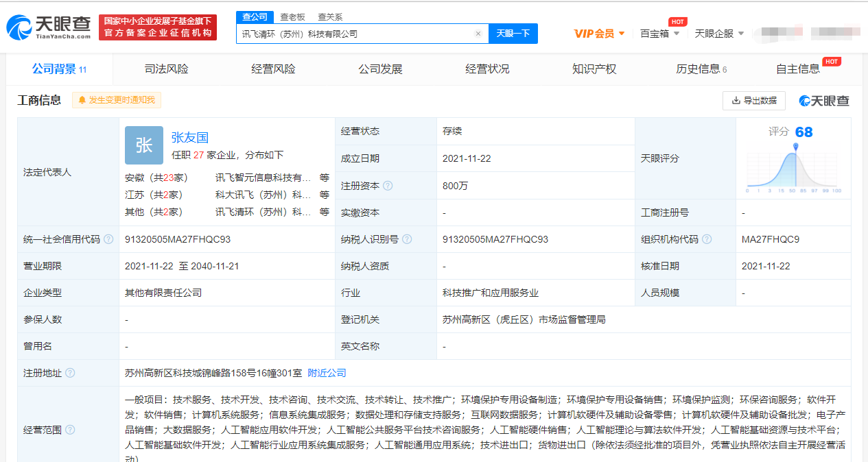This screenshot has width=868, height=462.
Task: Click the 天眼评分 score distribution chart
Action: [x=793, y=169]
